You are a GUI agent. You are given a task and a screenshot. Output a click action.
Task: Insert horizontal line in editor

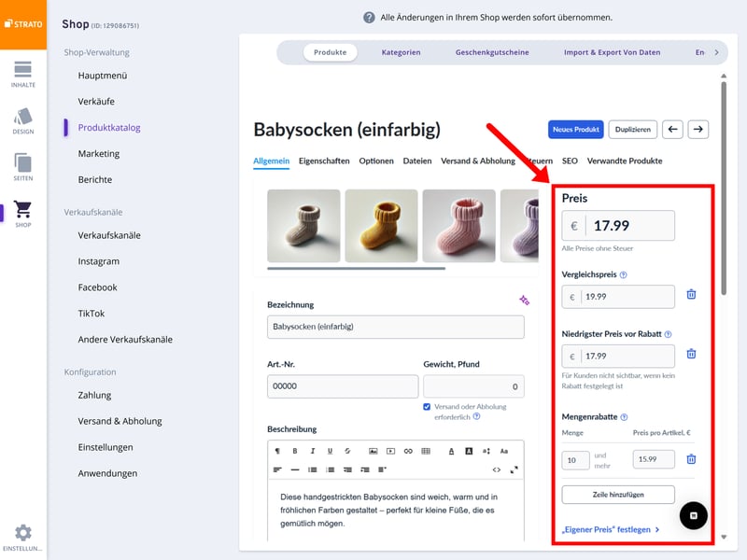click(295, 469)
